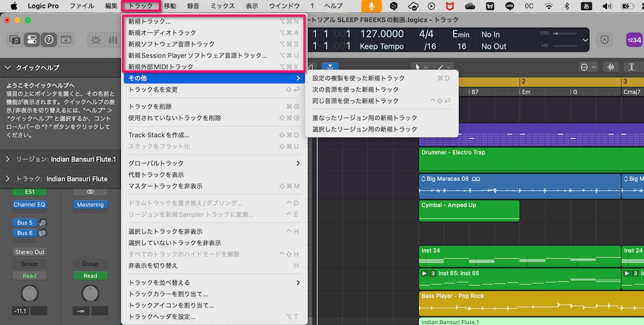Expand the トラック Indian Bansuri Flute section
The image size is (644, 325).
point(8,179)
